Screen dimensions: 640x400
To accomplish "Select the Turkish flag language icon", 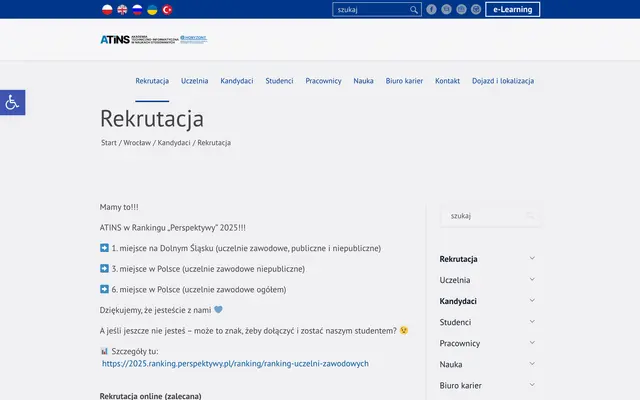I will coord(167,9).
